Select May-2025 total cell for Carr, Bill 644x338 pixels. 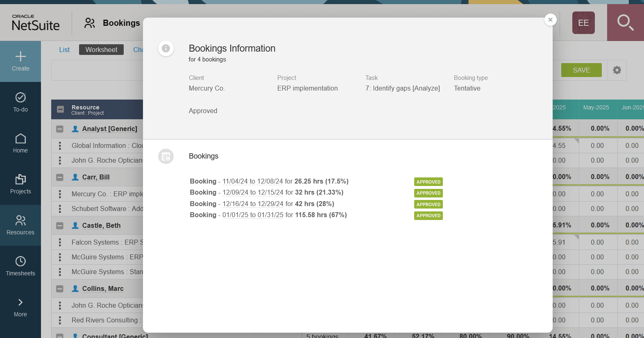pos(598,177)
